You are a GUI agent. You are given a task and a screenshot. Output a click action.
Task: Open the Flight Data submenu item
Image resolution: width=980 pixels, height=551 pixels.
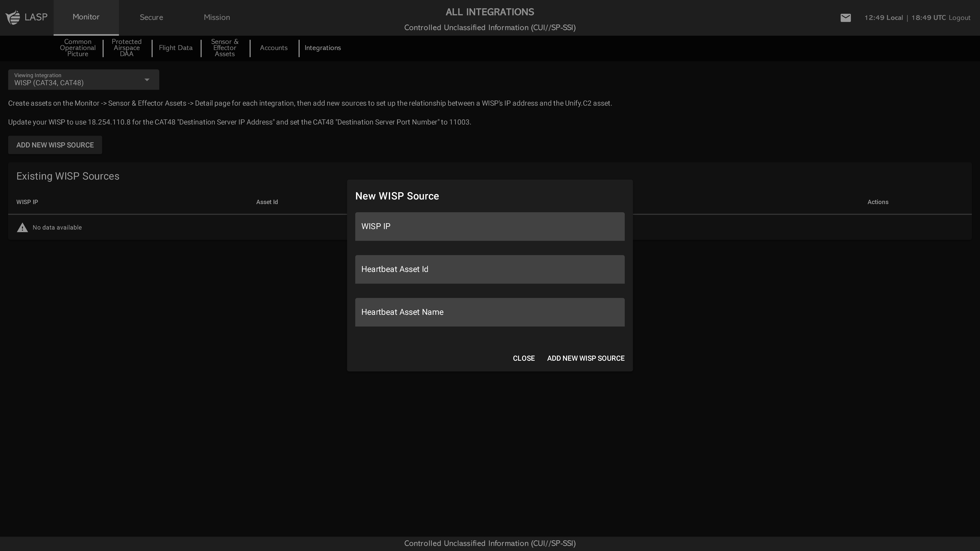tap(176, 48)
